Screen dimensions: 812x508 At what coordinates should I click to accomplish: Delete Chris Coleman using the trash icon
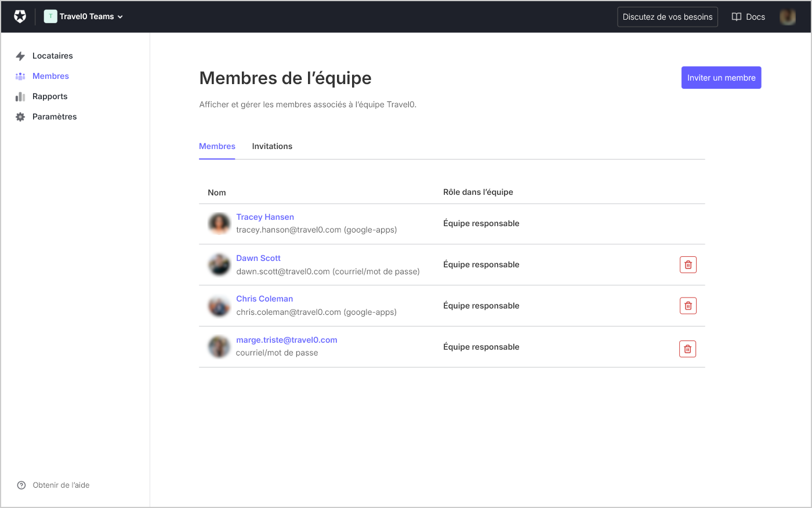coord(688,306)
